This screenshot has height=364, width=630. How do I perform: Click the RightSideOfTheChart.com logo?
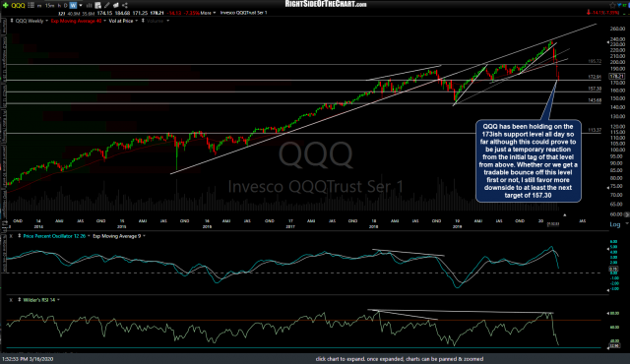click(326, 4)
